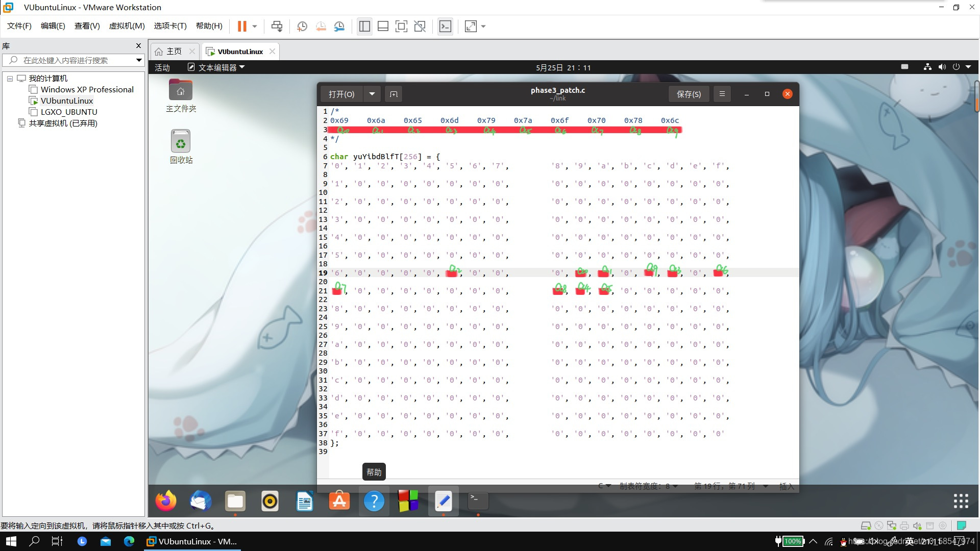Image resolution: width=980 pixels, height=551 pixels.
Task: Click the new document icon in gedit
Action: (394, 94)
